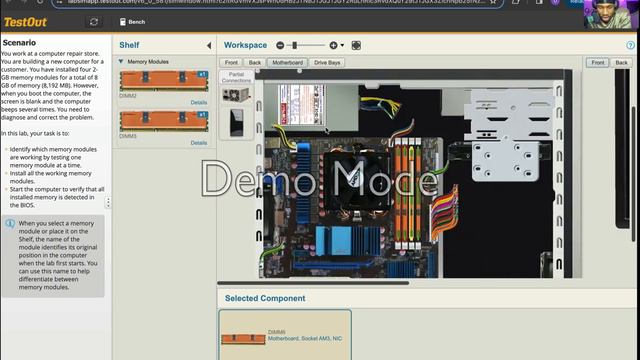Click the TestOut logo
The width and height of the screenshot is (640, 360).
[25, 22]
